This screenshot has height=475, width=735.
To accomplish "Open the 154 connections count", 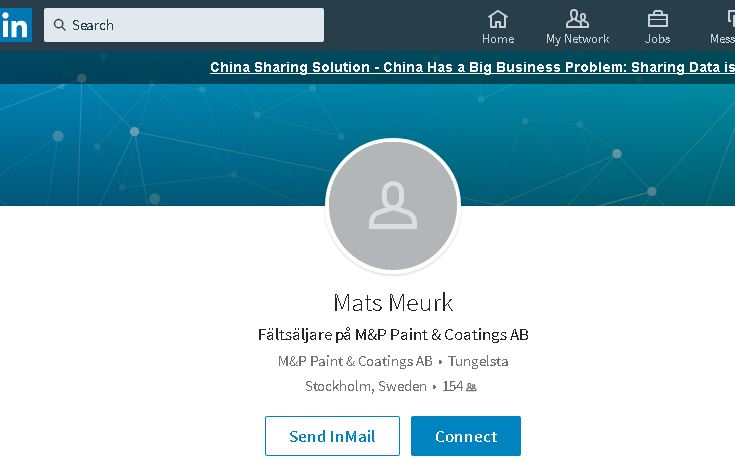I will point(452,386).
